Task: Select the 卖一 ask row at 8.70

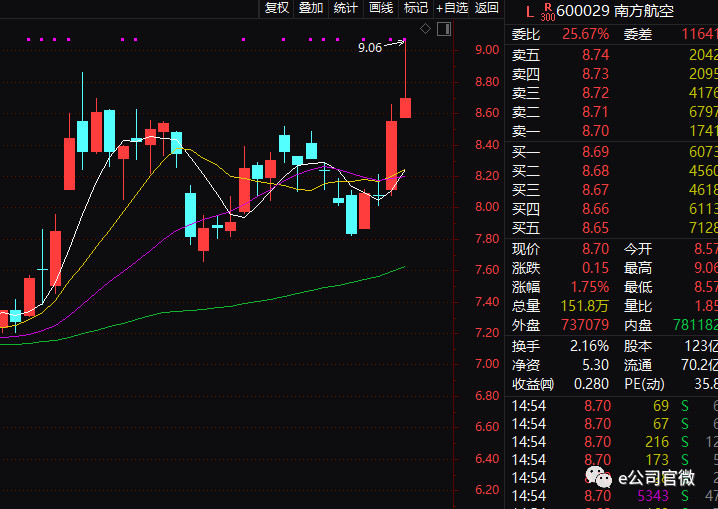Action: [x=611, y=131]
